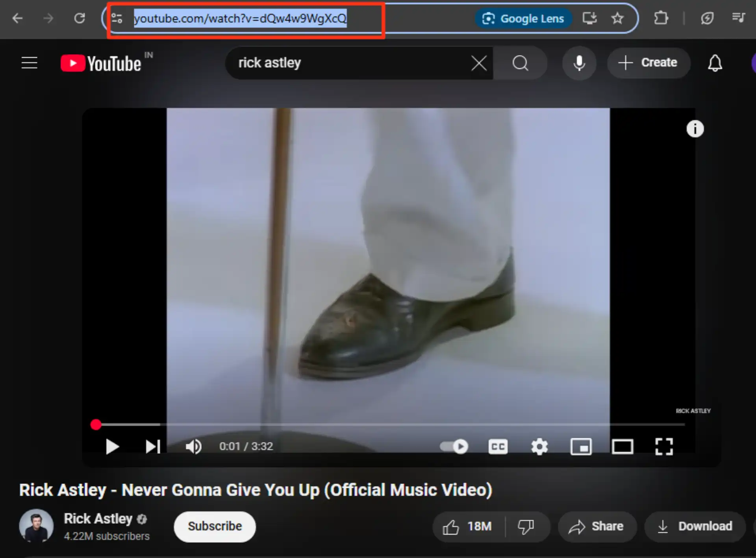The width and height of the screenshot is (756, 558).
Task: Open the video info card icon
Action: [x=695, y=129]
